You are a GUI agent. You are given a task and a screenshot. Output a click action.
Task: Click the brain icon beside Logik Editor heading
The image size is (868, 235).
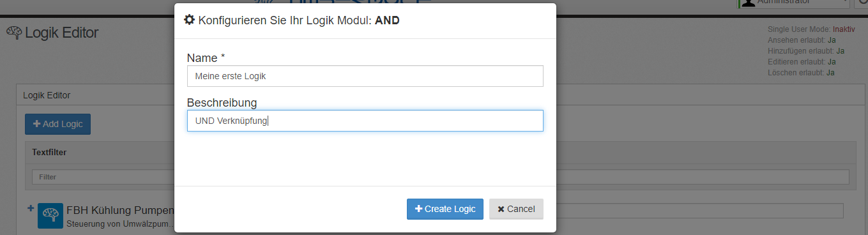14,33
